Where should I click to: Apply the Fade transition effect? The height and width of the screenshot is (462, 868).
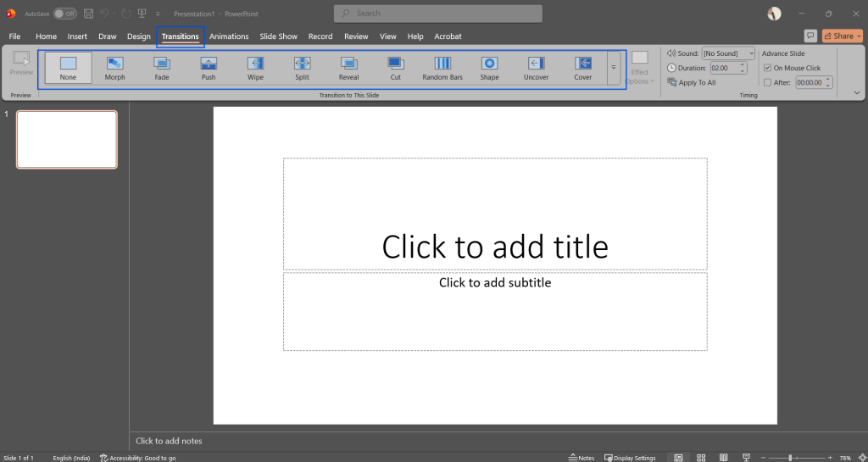(x=162, y=68)
